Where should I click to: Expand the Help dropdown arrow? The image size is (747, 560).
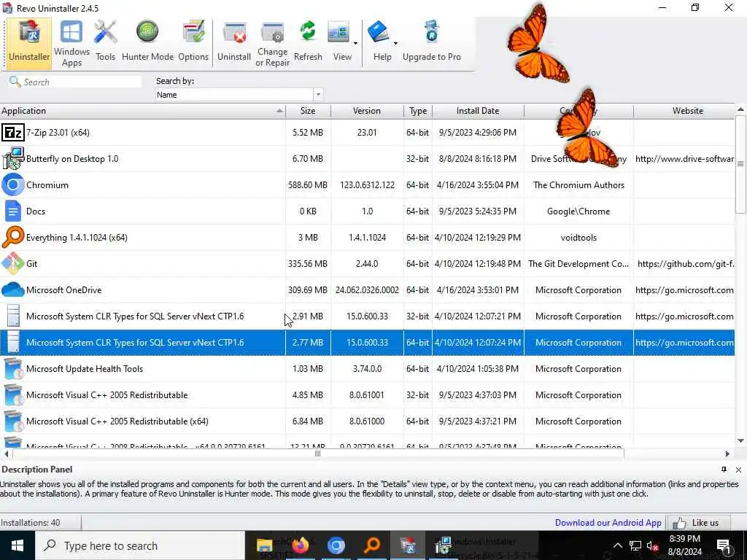395,43
